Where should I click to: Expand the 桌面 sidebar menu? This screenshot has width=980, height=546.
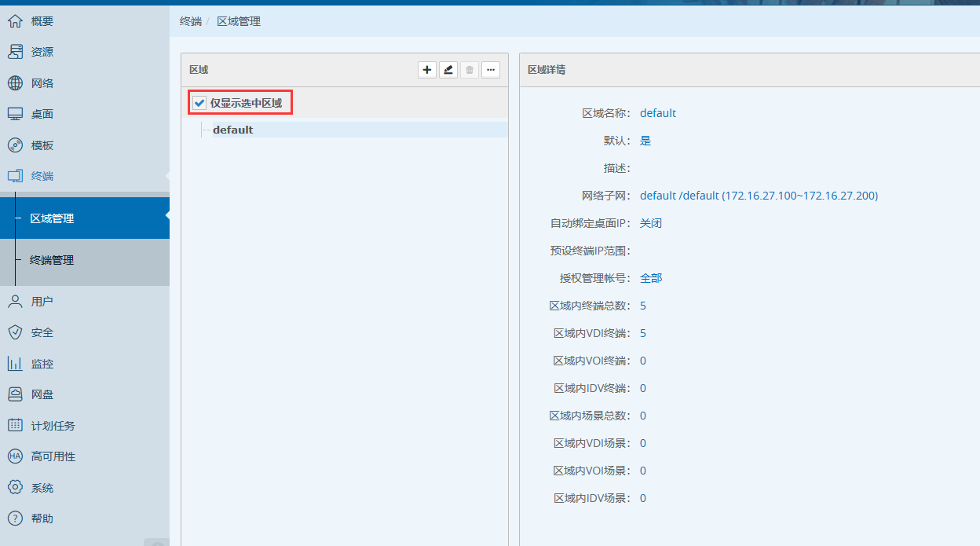click(x=42, y=114)
